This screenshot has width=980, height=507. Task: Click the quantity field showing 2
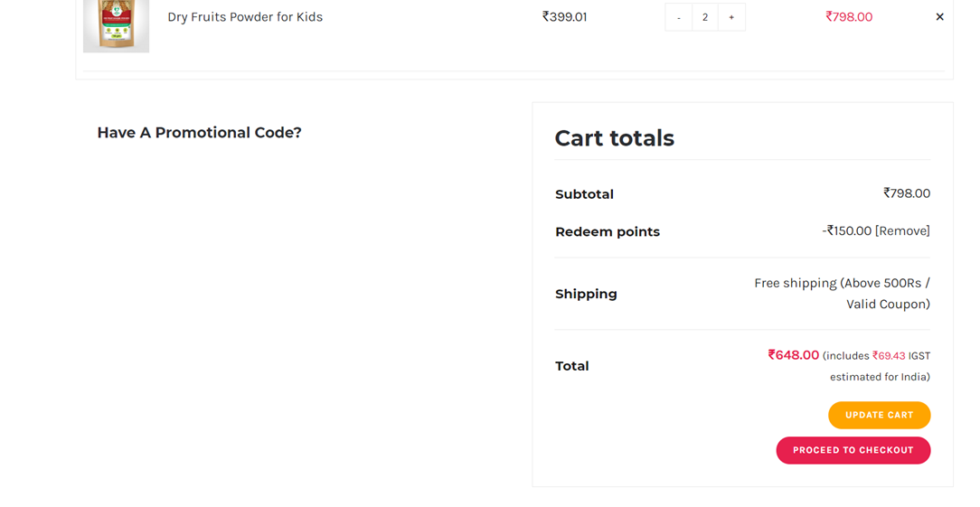(705, 17)
